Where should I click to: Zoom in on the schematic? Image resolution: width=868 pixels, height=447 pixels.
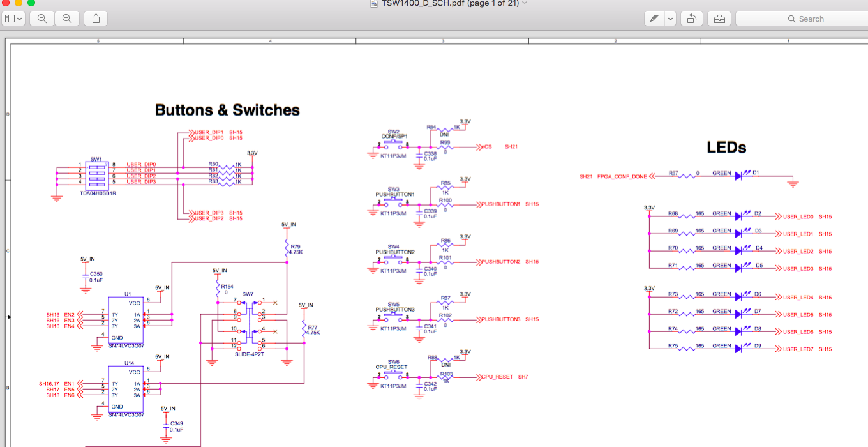point(66,19)
